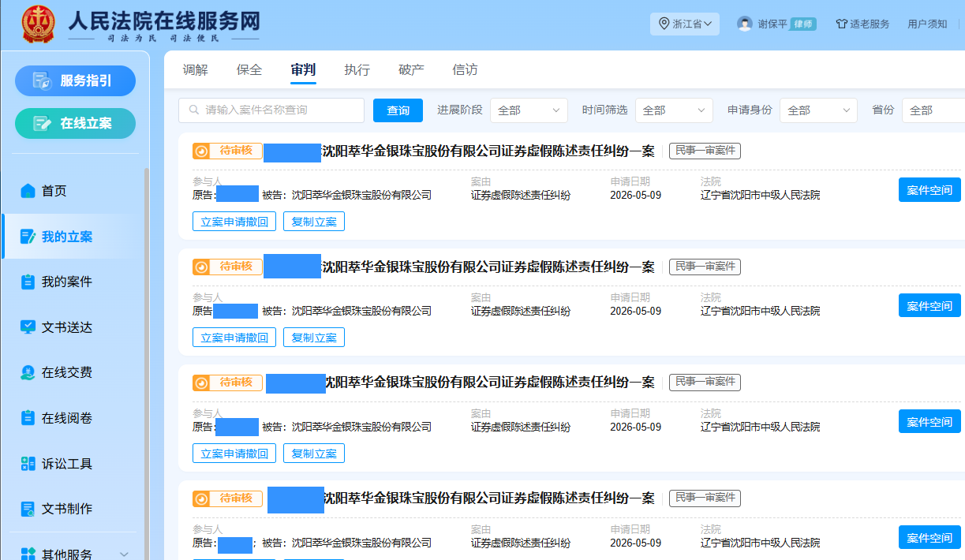The height and width of the screenshot is (560, 965).
Task: Click 立案申请撤回 on the third case
Action: tap(234, 454)
